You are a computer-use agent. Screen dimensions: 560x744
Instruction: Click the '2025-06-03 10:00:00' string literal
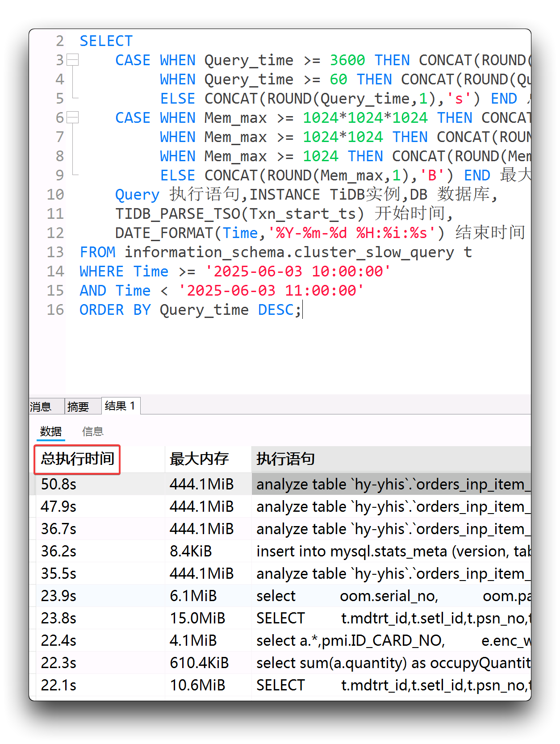297,271
